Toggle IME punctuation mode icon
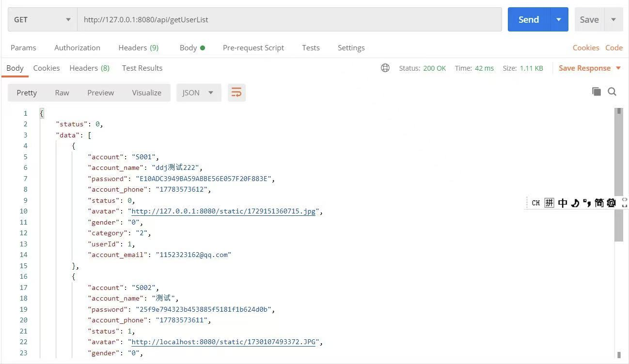This screenshot has height=364, width=629. pos(587,203)
